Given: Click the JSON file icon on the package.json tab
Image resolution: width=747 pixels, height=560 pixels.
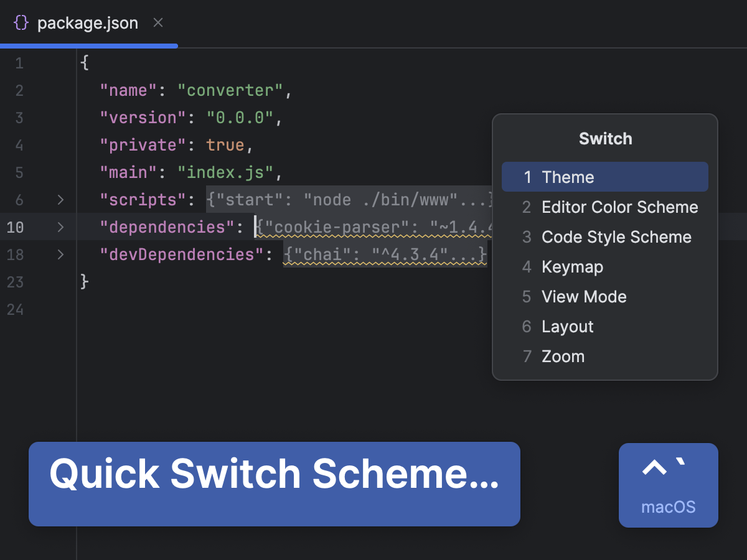Looking at the screenshot, I should [x=21, y=22].
